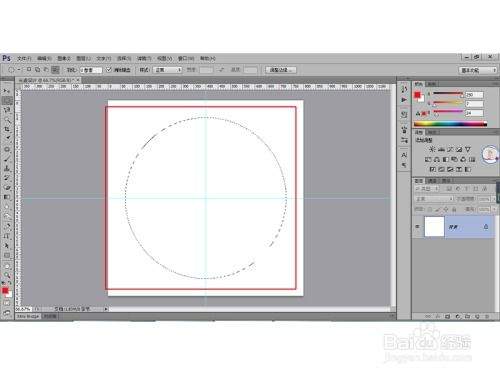The image size is (500, 375).
Task: Add a Levels adjustment
Action: 441,149
